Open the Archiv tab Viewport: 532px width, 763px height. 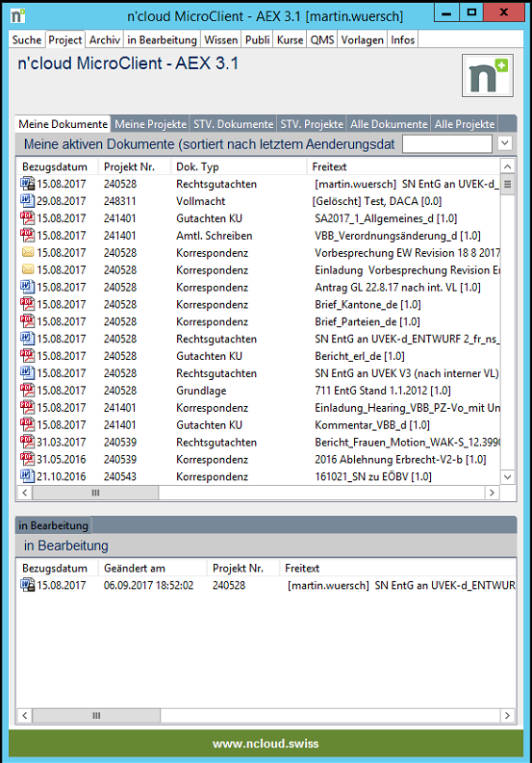click(x=105, y=39)
